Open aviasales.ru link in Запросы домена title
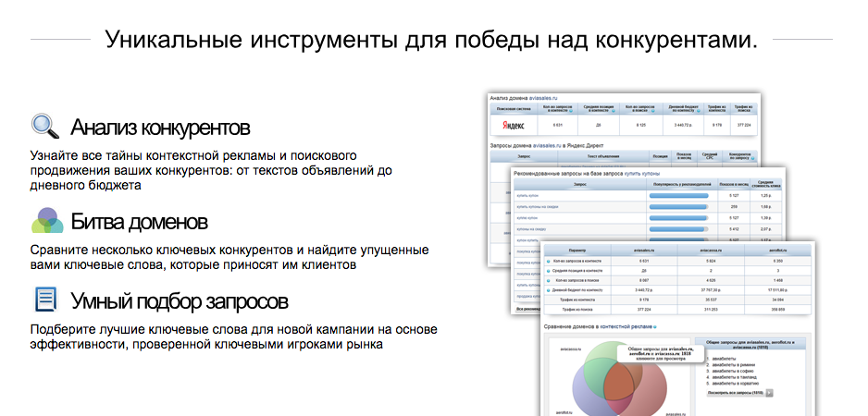 [547, 145]
